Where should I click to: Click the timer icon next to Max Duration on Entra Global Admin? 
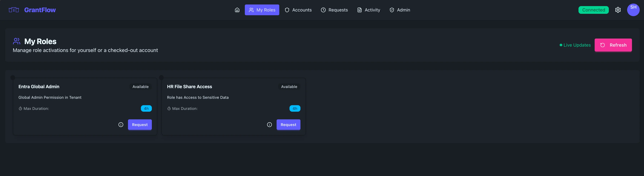pos(20,108)
